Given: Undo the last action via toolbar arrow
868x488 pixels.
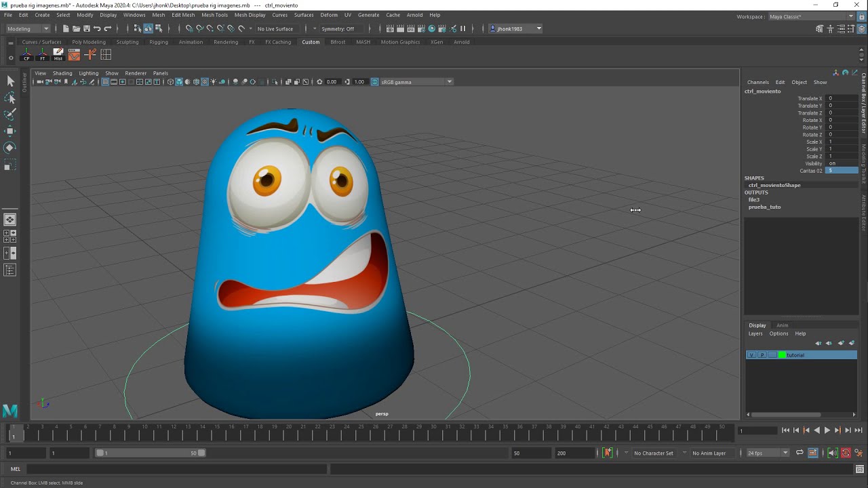Looking at the screenshot, I should point(97,28).
